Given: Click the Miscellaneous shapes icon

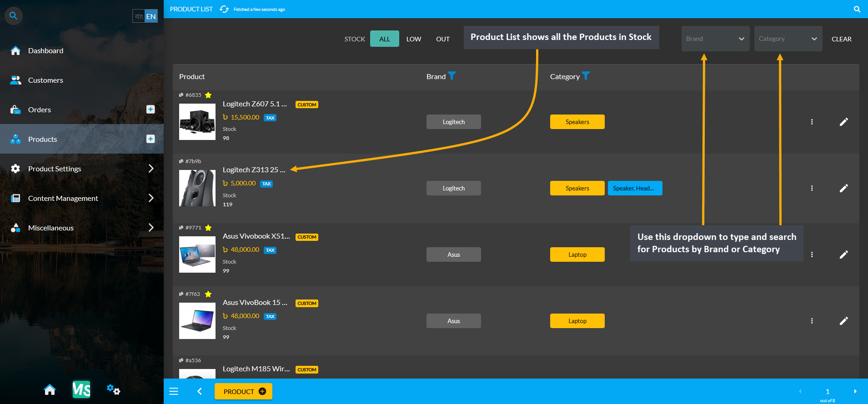Looking at the screenshot, I should [x=15, y=228].
